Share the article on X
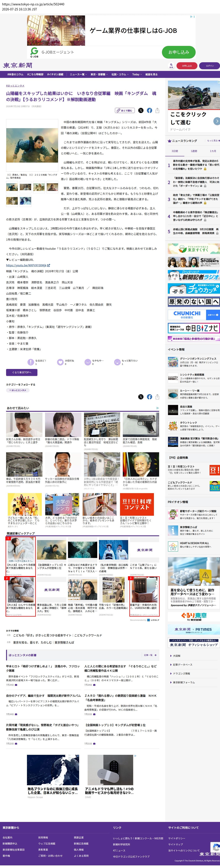 coord(141,111)
